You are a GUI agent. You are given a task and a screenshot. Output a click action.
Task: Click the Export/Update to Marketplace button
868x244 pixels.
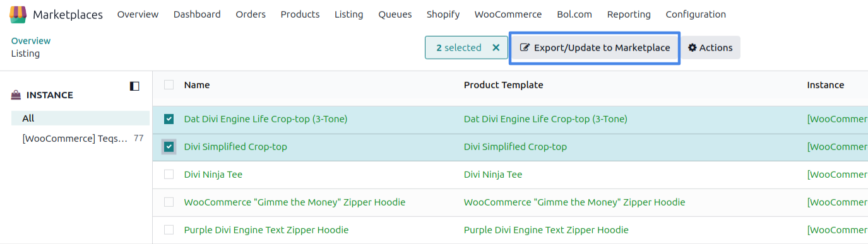tap(595, 48)
